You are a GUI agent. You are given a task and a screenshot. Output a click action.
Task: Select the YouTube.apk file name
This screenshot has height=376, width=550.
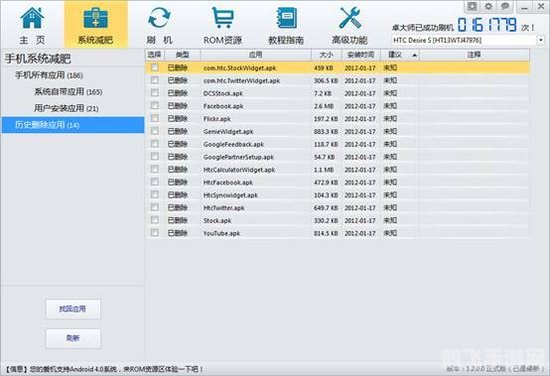221,233
